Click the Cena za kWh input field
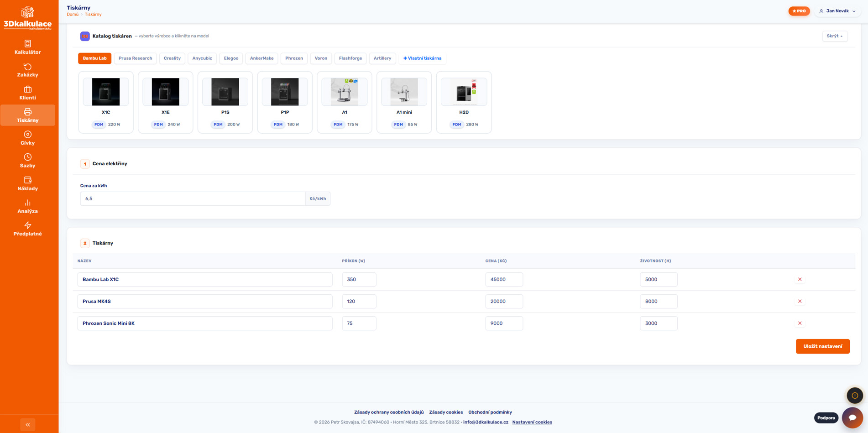This screenshot has width=868, height=433. coord(193,198)
